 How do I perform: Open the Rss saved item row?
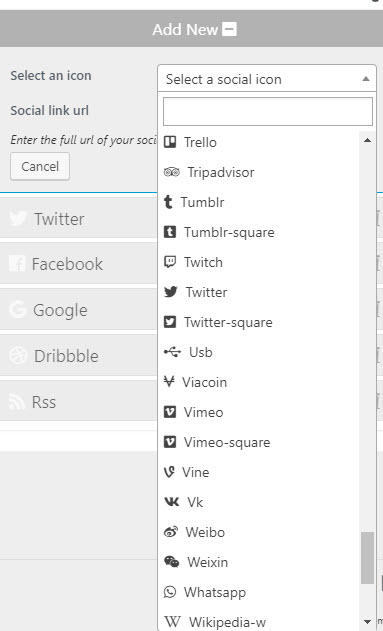(78, 402)
